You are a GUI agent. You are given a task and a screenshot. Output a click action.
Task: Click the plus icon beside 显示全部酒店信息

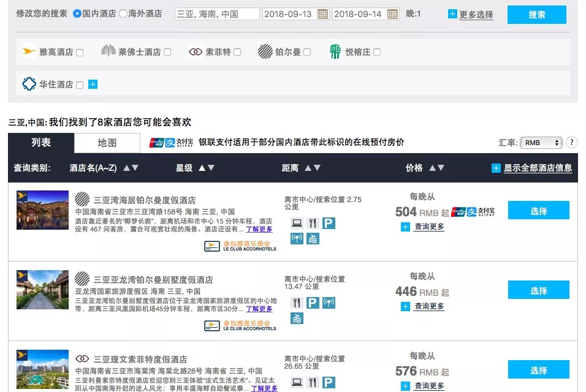496,168
